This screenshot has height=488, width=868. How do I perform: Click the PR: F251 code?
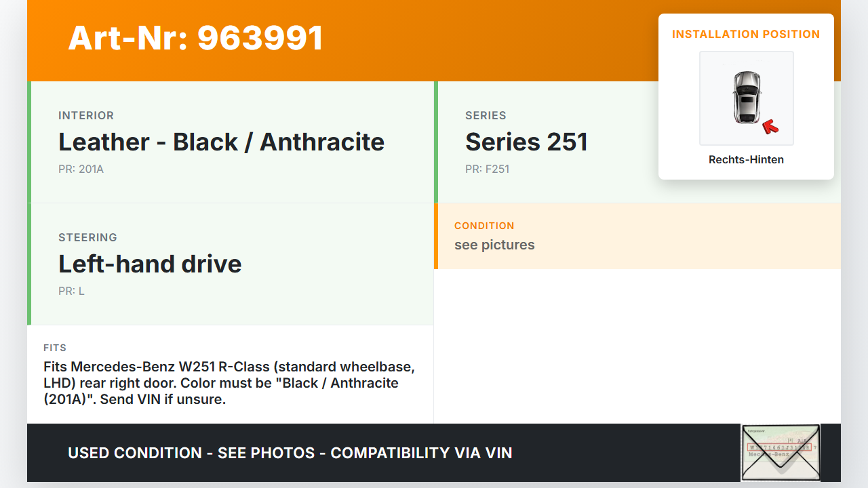coord(487,169)
